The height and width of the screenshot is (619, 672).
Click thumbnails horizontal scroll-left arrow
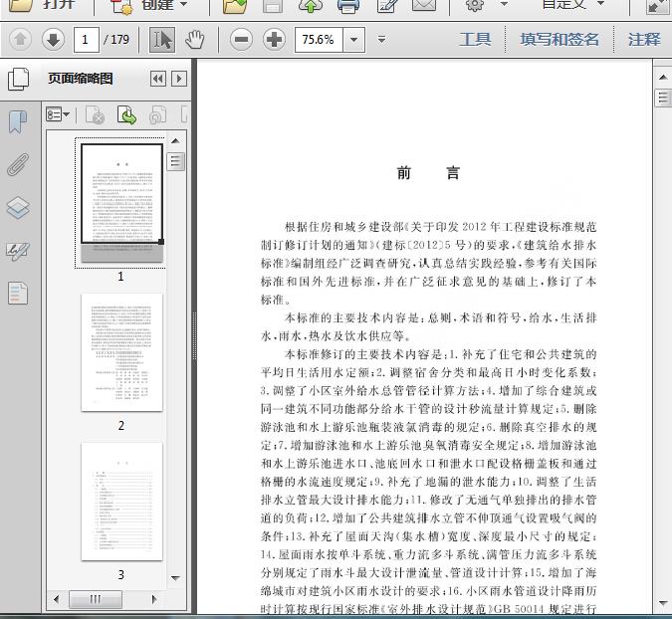click(56, 599)
